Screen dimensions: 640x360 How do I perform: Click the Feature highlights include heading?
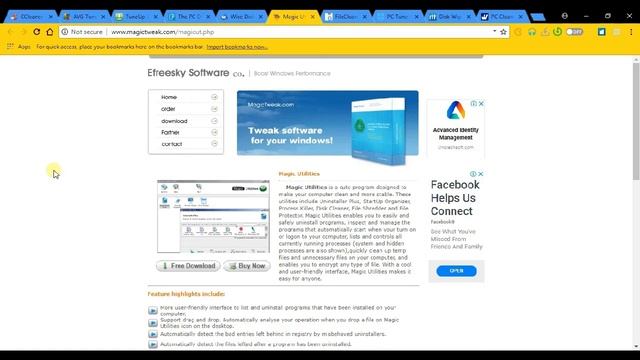click(186, 294)
